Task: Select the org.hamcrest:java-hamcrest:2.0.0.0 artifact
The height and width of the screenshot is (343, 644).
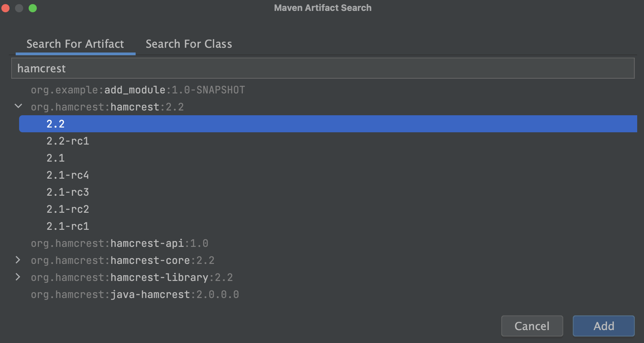Action: 135,294
